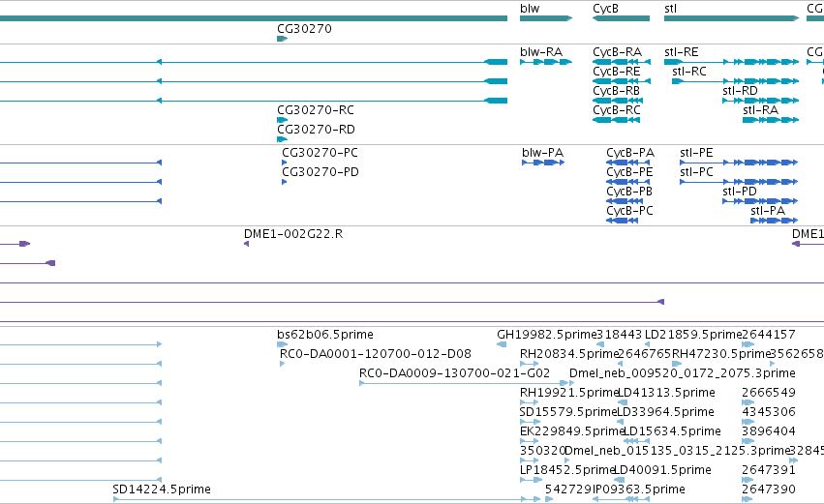Screen dimensions: 824x504
Task: Click the DME1-002G22.R feature marker
Action: [x=247, y=244]
